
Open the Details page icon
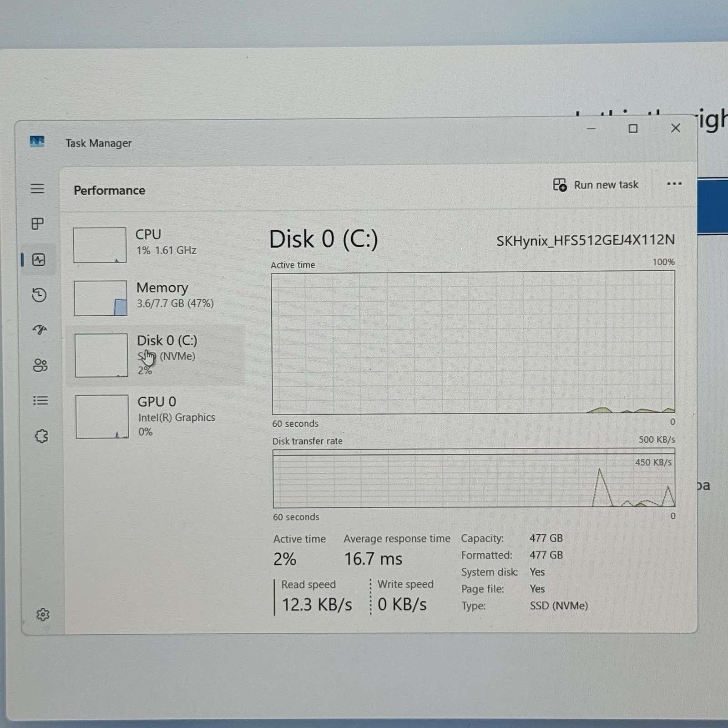[x=40, y=400]
